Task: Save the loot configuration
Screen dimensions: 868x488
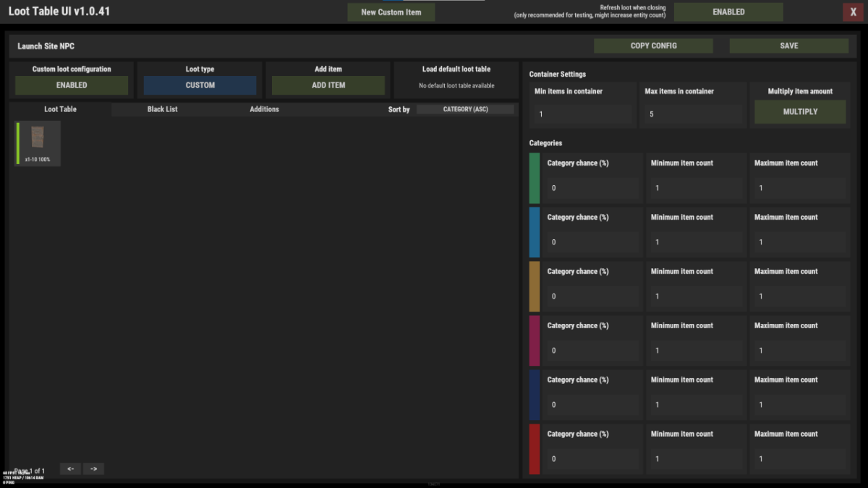Action: click(x=788, y=46)
